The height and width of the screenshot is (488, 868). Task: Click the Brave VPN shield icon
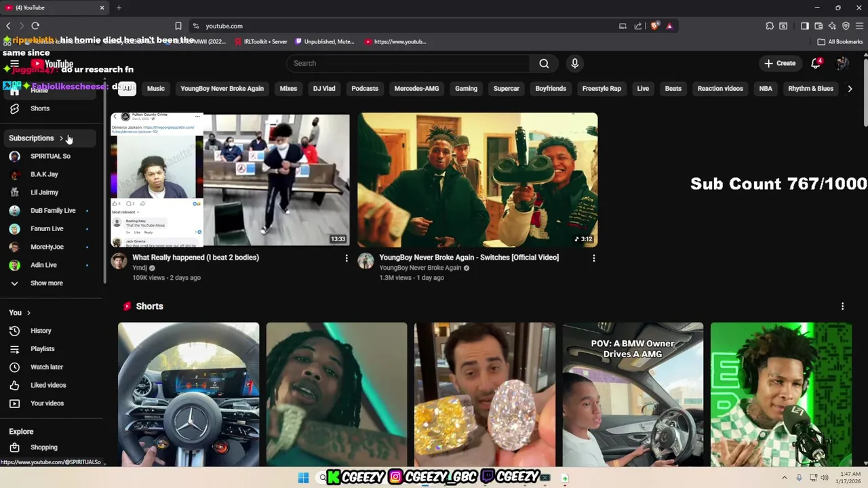tap(846, 26)
